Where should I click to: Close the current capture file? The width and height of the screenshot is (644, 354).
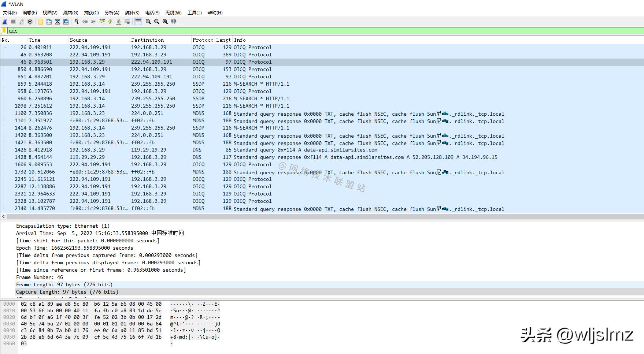(58, 22)
